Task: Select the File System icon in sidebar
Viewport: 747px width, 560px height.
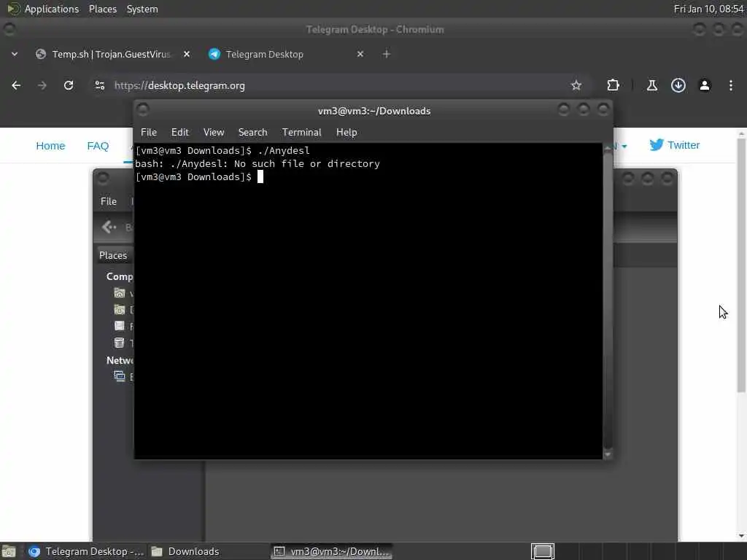Action: click(120, 326)
